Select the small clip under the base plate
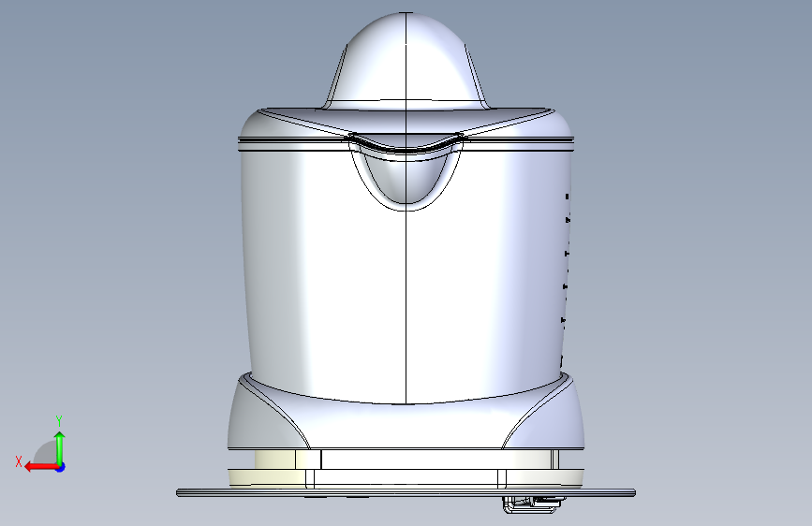The height and width of the screenshot is (526, 812). (532, 504)
